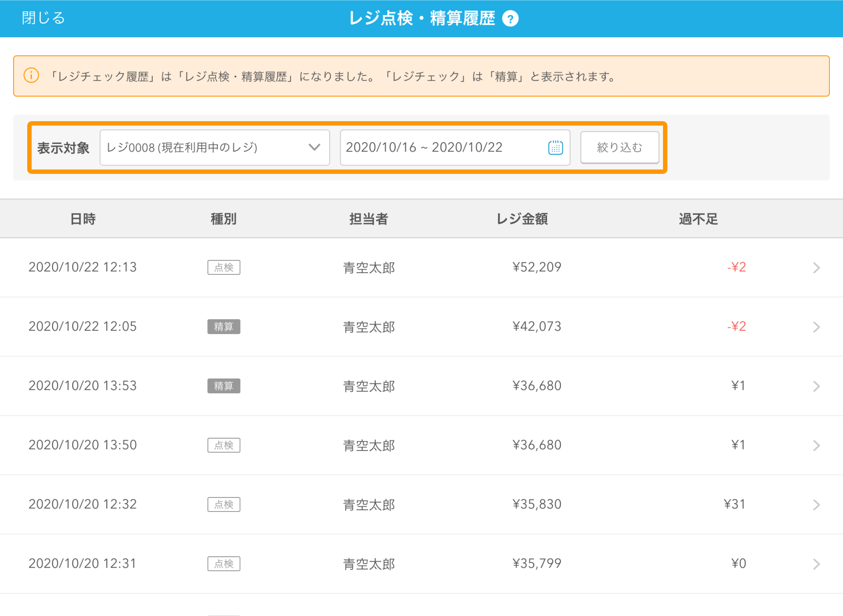Select the 2020/10/20 13:53 date cell
This screenshot has height=616, width=843.
tap(83, 385)
